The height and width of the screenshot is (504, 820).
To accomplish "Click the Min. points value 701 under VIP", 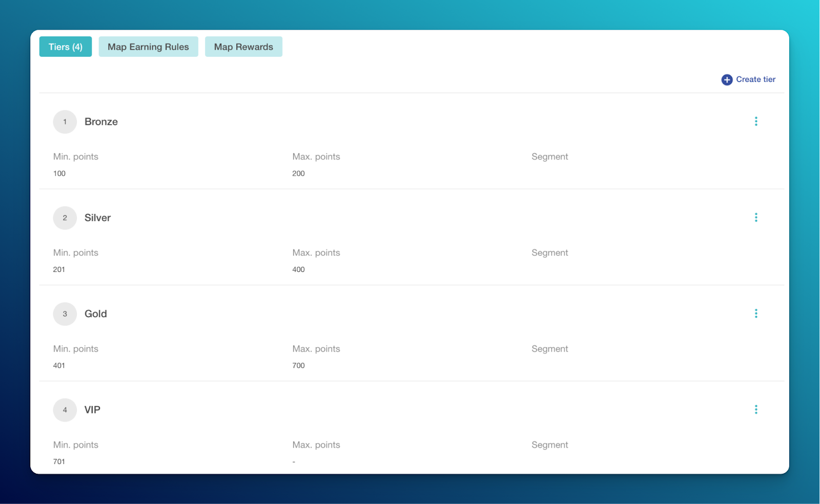I will [x=59, y=461].
